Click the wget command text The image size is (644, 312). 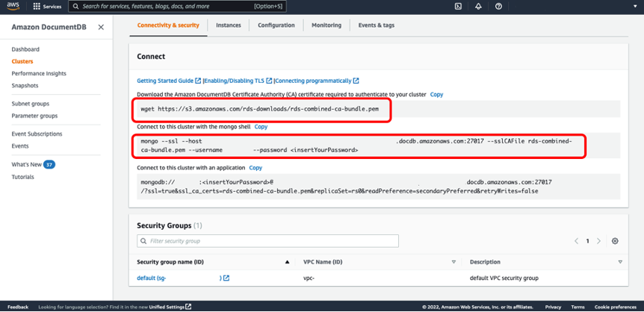pos(259,110)
